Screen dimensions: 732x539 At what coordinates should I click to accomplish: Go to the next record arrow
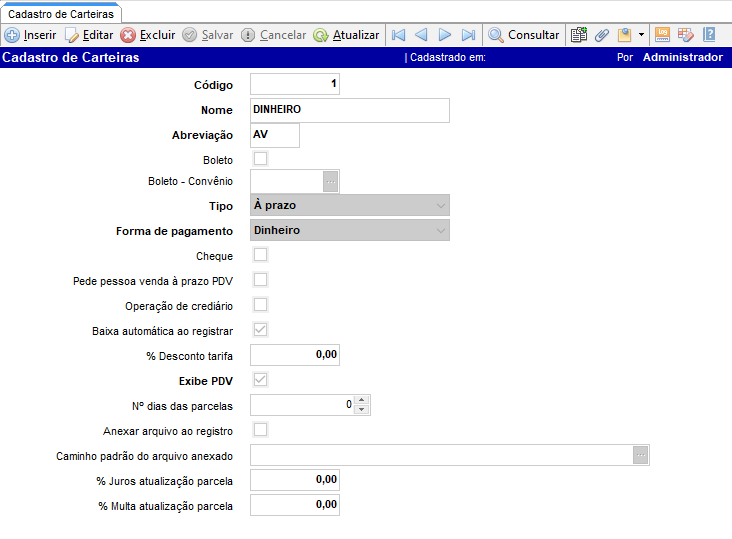pos(445,35)
